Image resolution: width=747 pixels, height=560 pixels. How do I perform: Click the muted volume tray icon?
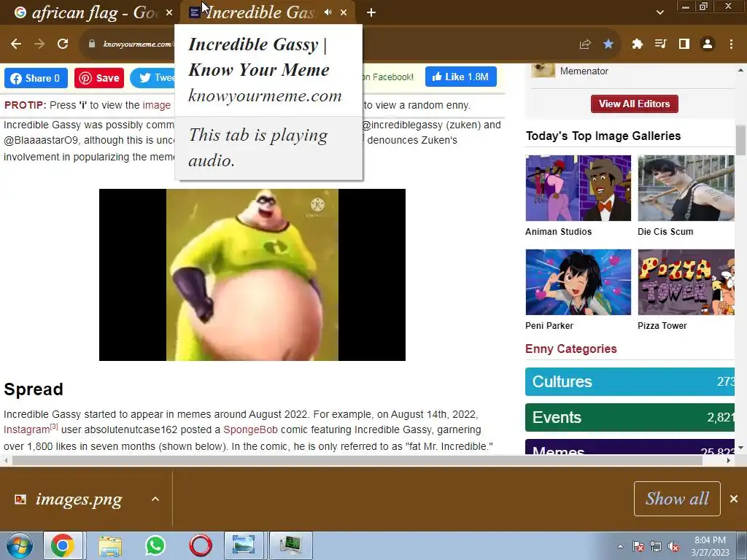pyautogui.click(x=673, y=546)
